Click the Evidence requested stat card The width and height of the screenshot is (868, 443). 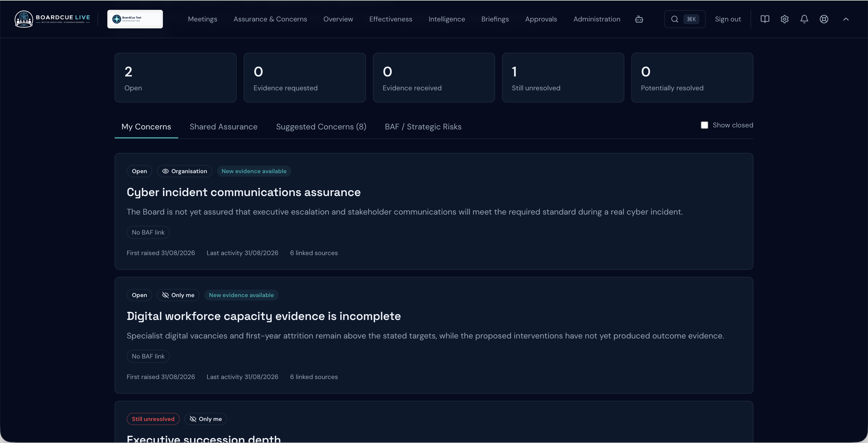point(305,78)
